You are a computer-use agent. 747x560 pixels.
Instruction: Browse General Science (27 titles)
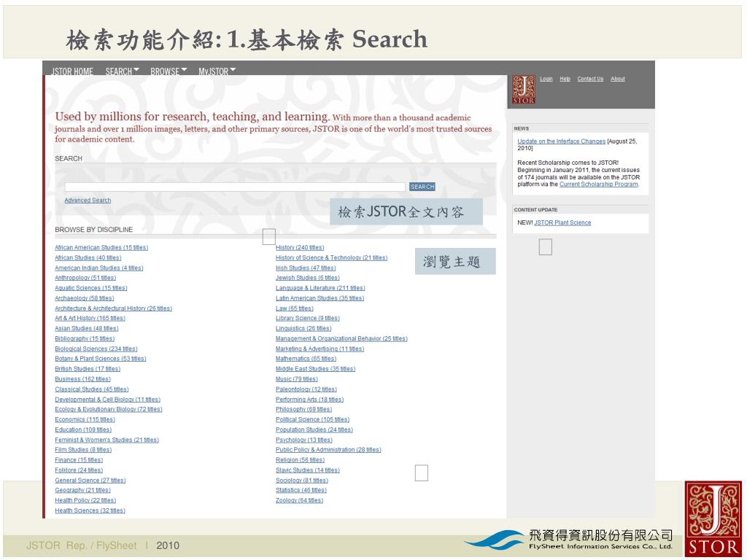pos(90,481)
